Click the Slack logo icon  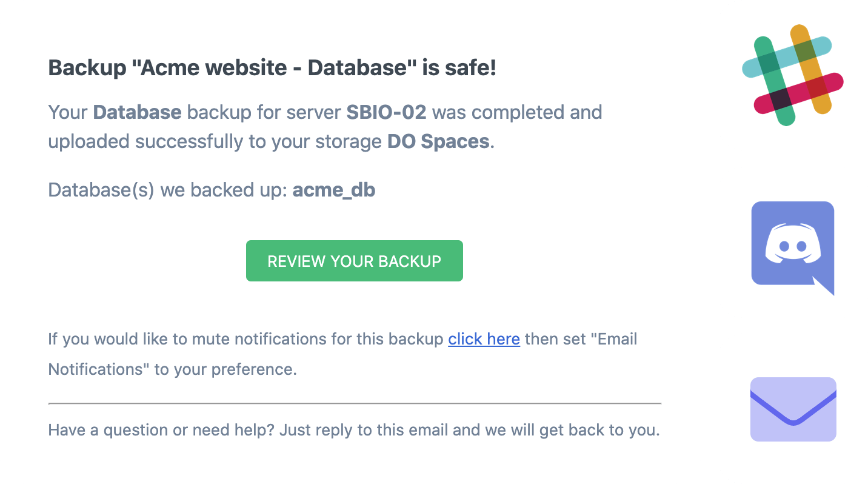(x=792, y=75)
